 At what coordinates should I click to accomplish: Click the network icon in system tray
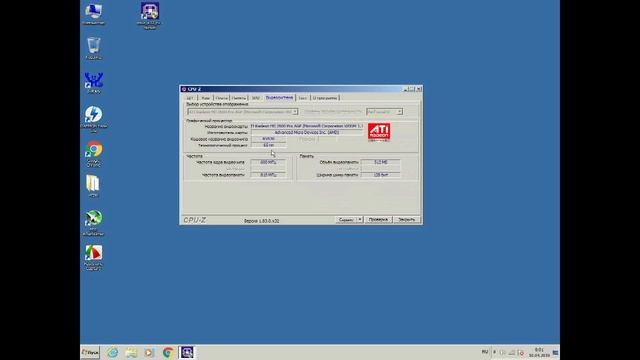click(x=512, y=352)
